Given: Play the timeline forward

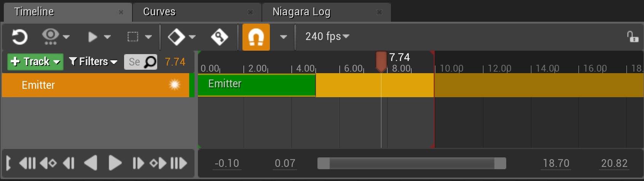Looking at the screenshot, I should pyautogui.click(x=115, y=163).
